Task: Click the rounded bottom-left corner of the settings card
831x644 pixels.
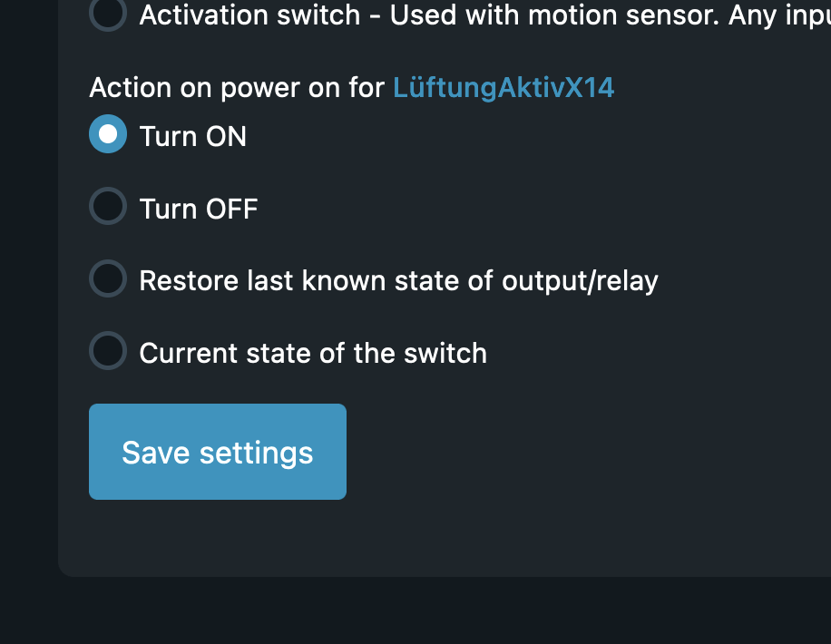Action: coord(65,570)
